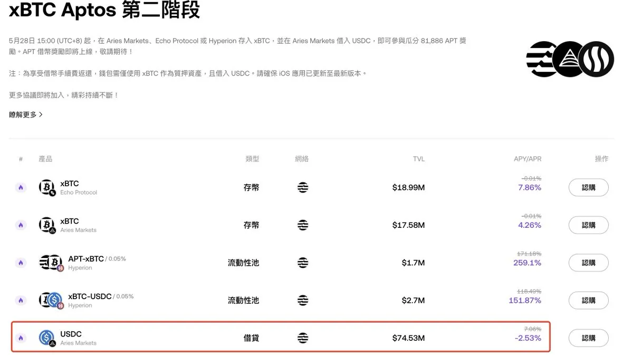Click the $74.53M TVL value
The height and width of the screenshot is (364, 633).
pos(408,338)
